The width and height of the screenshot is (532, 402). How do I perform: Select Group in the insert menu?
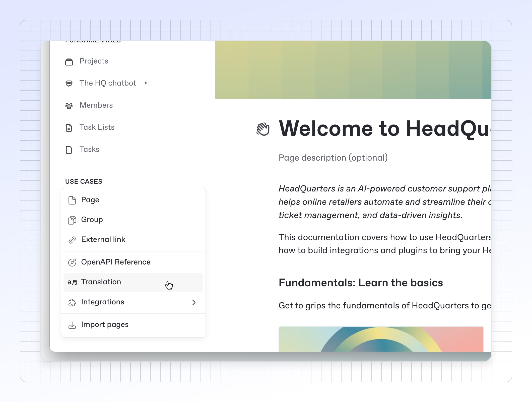point(133,220)
